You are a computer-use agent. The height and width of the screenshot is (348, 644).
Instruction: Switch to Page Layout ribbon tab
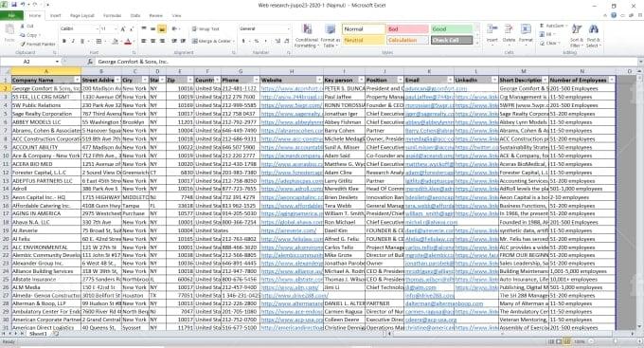pos(82,15)
